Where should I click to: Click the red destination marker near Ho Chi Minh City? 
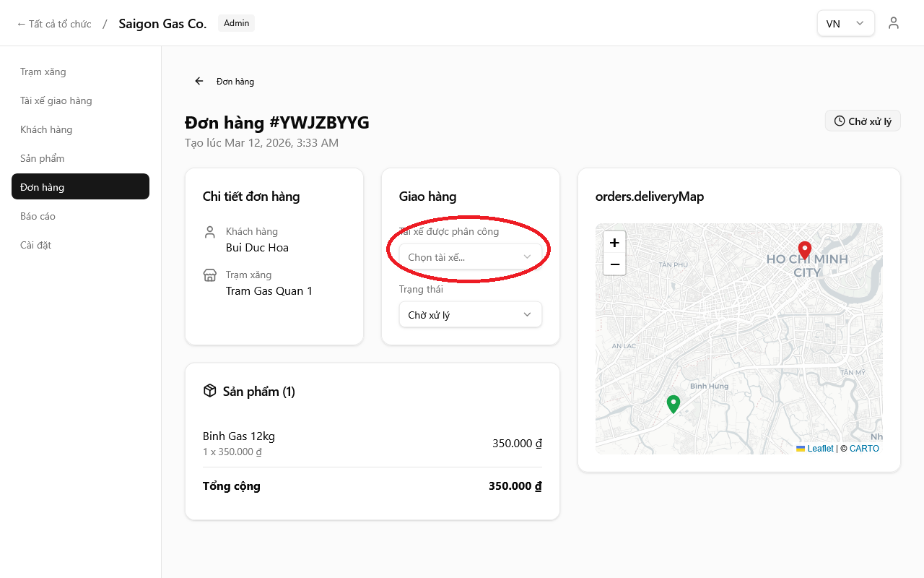point(804,251)
